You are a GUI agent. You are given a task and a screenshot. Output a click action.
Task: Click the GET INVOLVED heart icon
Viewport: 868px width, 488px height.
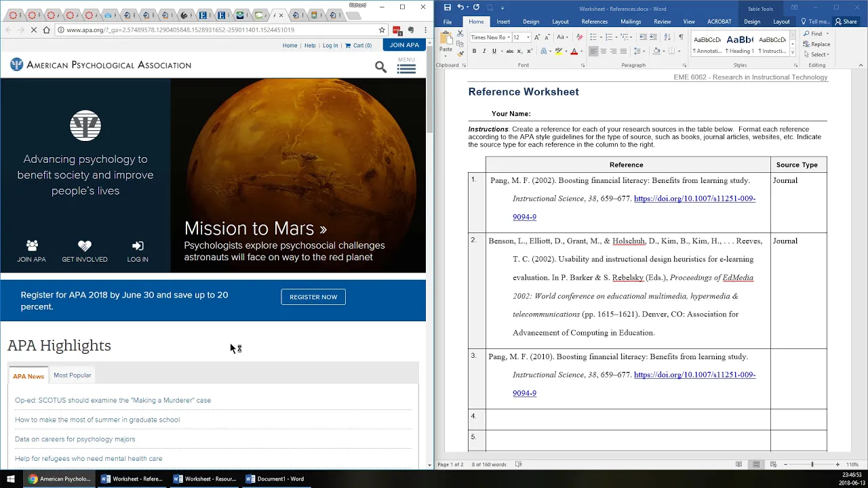84,245
